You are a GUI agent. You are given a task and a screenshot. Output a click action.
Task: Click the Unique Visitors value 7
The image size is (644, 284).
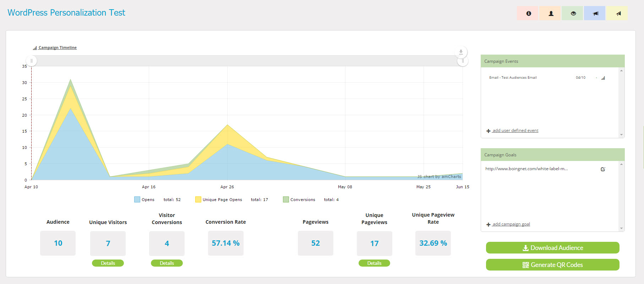point(108,244)
